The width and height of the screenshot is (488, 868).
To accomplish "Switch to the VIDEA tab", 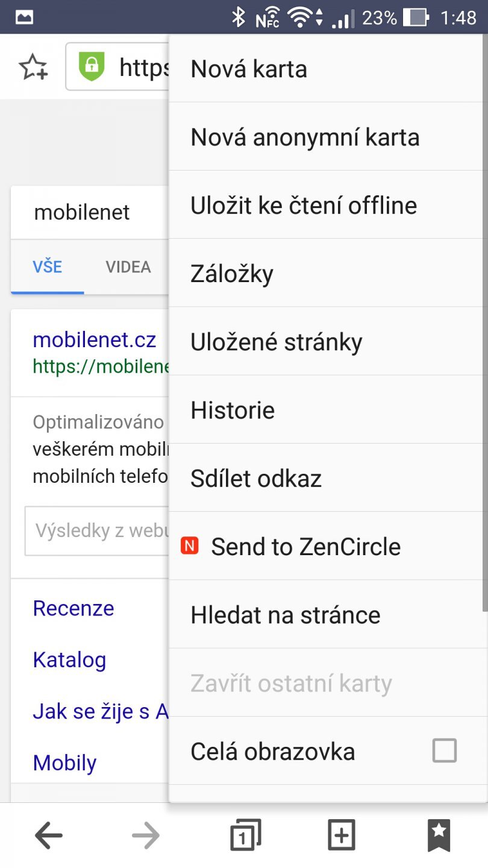I will [128, 267].
